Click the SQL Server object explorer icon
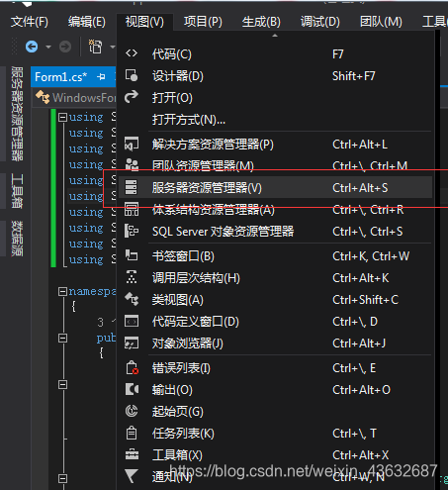The height and width of the screenshot is (490, 448). pyautogui.click(x=132, y=231)
